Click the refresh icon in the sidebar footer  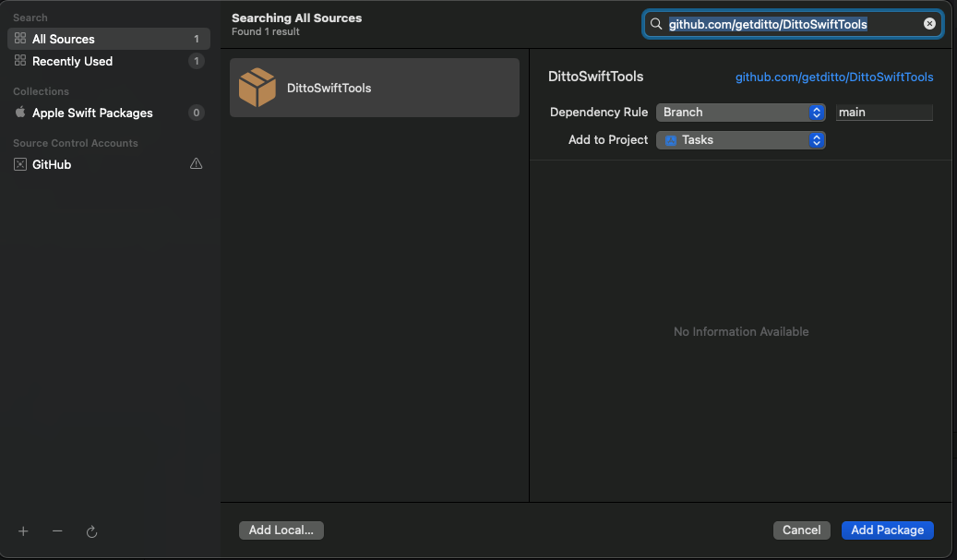pos(91,532)
